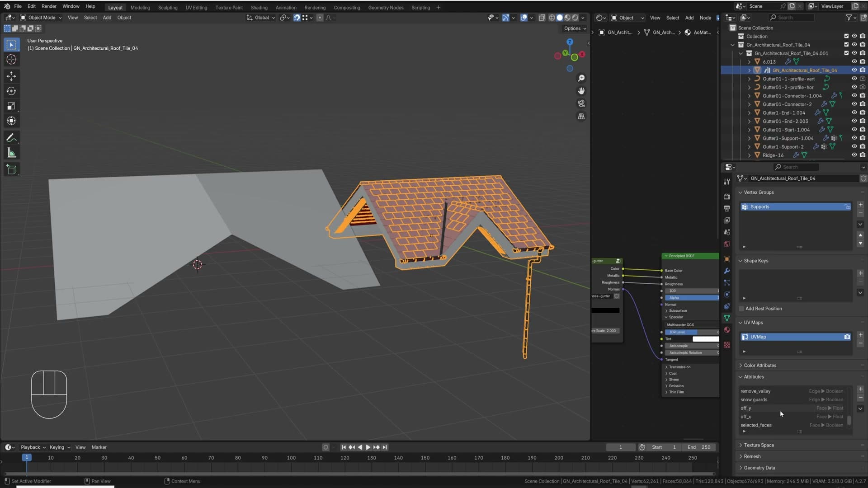The width and height of the screenshot is (868, 488).
Task: Open the Physics properties tab
Action: tap(727, 295)
